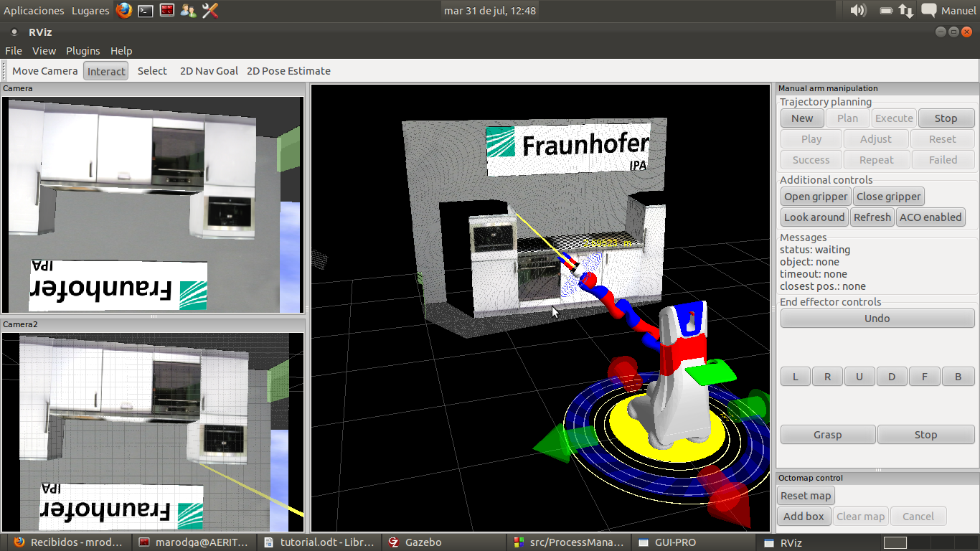980x551 pixels.
Task: Open the File menu
Action: [x=14, y=51]
